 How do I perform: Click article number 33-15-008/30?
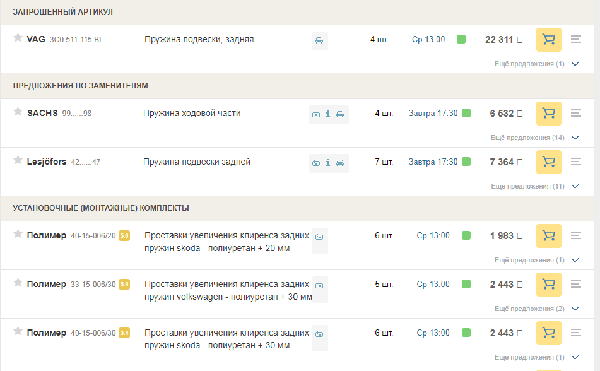click(x=93, y=284)
